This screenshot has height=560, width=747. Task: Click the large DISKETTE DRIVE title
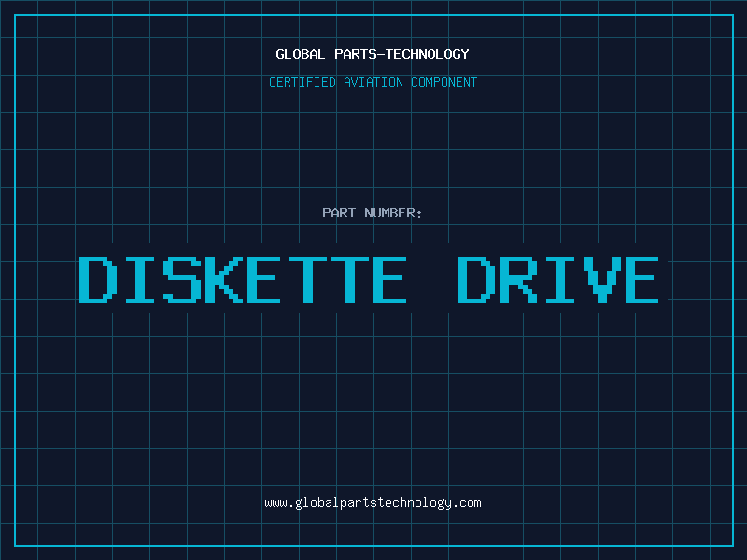coord(369,279)
